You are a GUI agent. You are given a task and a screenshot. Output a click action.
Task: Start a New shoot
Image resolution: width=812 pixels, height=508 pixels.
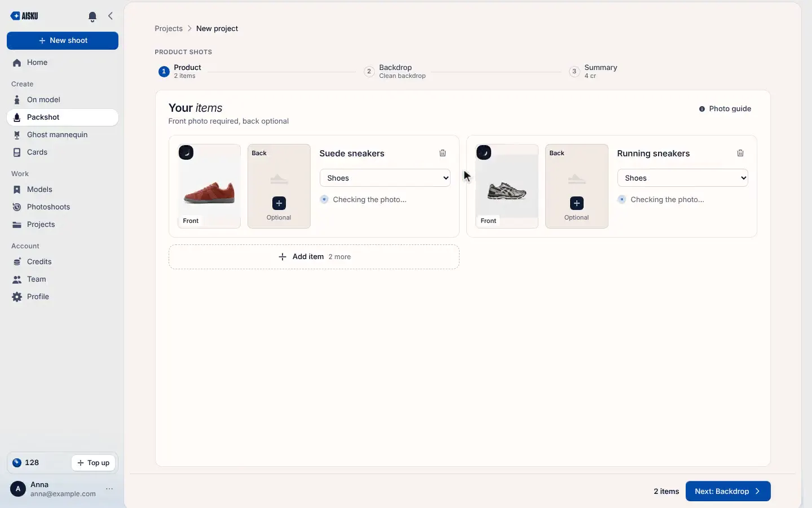[x=63, y=41]
